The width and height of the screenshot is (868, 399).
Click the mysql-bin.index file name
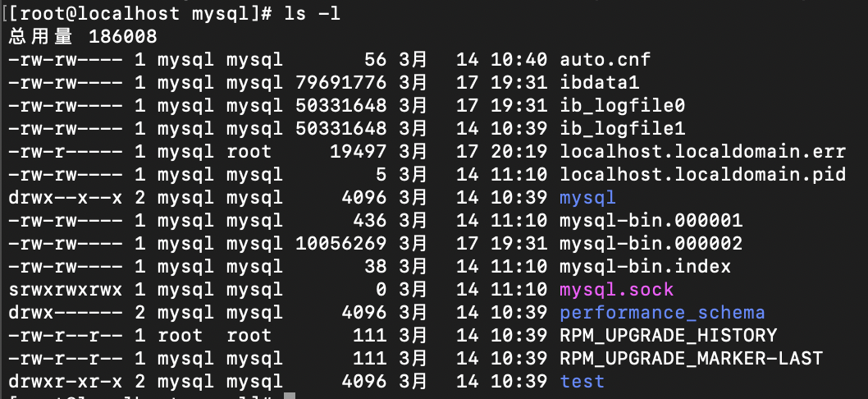pos(646,267)
